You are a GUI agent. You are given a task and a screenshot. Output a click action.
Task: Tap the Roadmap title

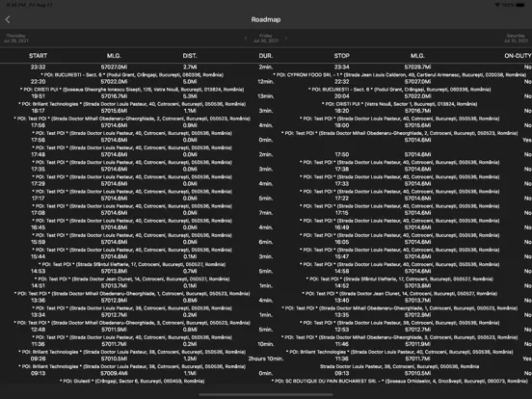pos(266,19)
